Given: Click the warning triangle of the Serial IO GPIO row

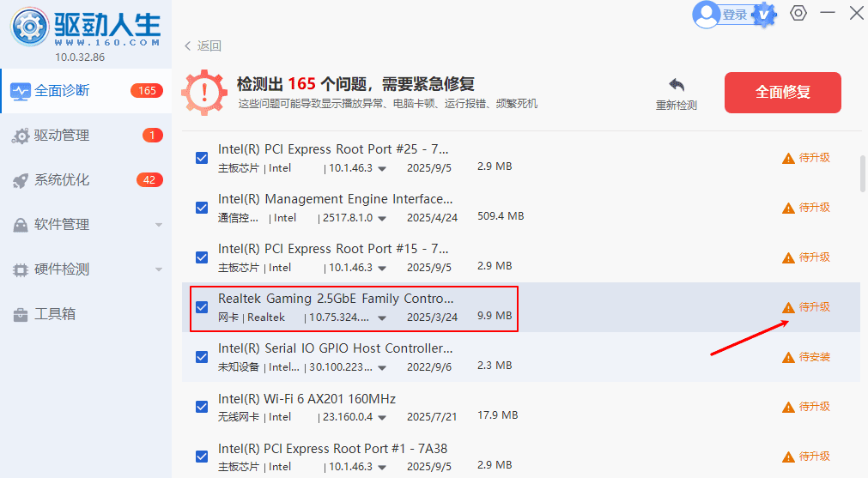Looking at the screenshot, I should [x=788, y=358].
